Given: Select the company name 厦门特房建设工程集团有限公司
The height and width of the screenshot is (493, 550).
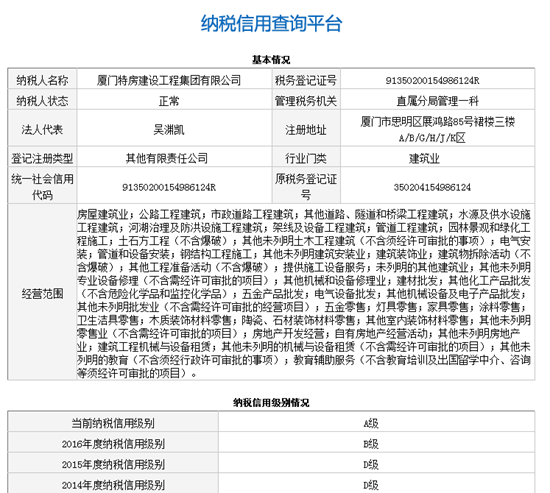Looking at the screenshot, I should [x=169, y=81].
